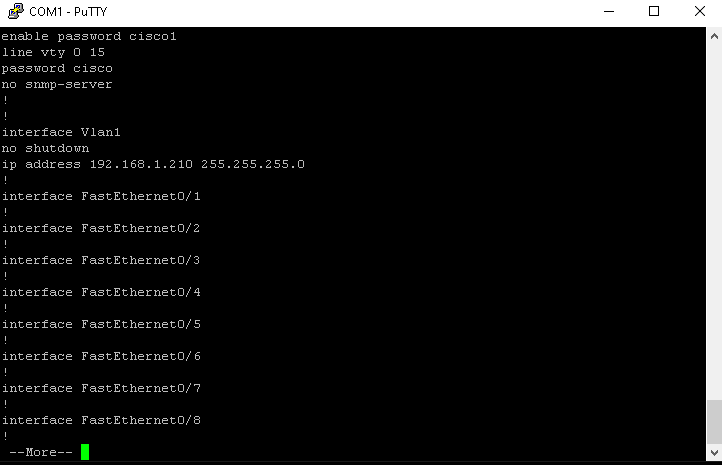Click the IP address 192.168.1.210 text
Image resolution: width=722 pixels, height=465 pixels.
[141, 164]
